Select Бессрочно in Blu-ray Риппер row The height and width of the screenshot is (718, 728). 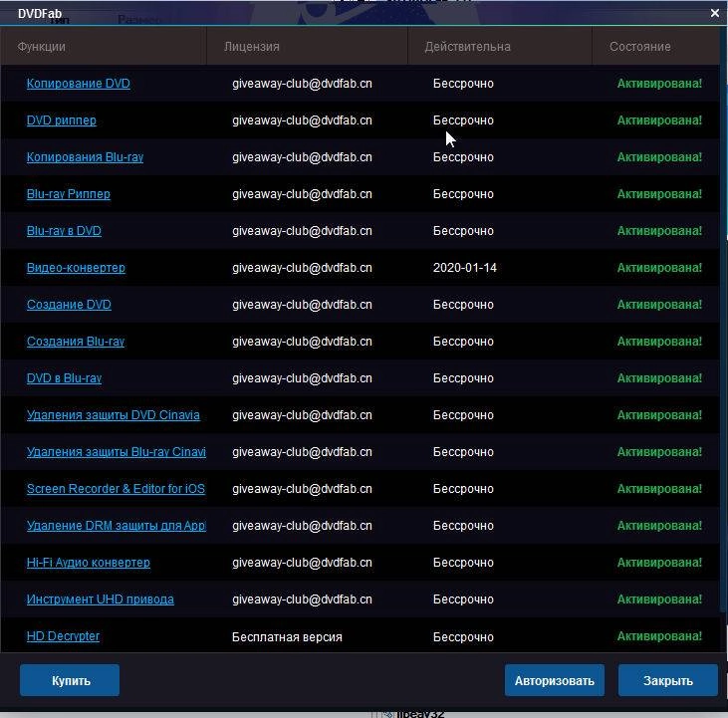pyautogui.click(x=463, y=194)
